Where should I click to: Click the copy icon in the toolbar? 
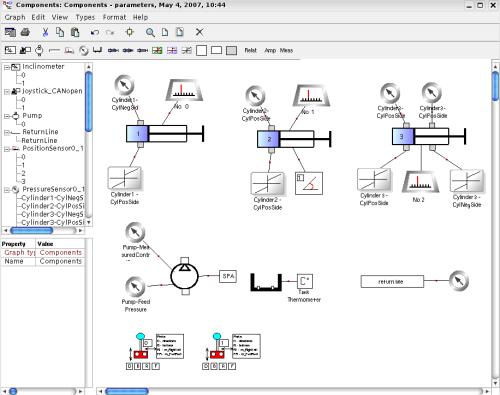pos(60,32)
